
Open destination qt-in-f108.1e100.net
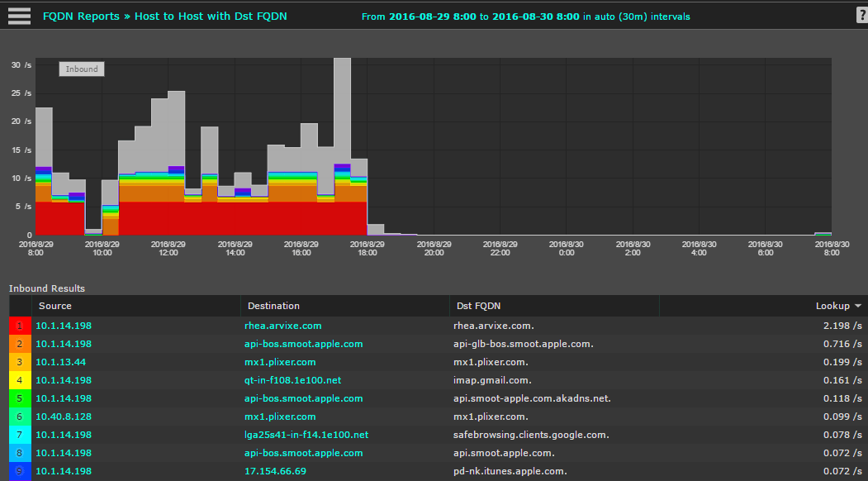point(293,380)
